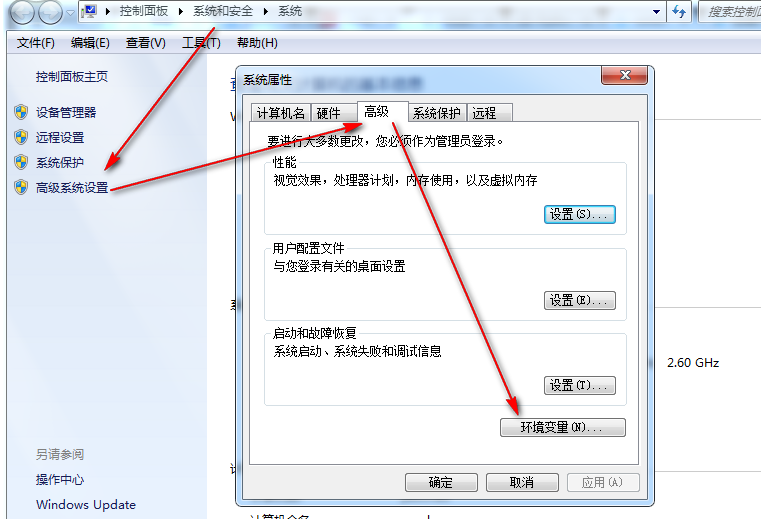Image resolution: width=761 pixels, height=519 pixels.
Task: Open the 工具(T) menu
Action: [x=201, y=43]
